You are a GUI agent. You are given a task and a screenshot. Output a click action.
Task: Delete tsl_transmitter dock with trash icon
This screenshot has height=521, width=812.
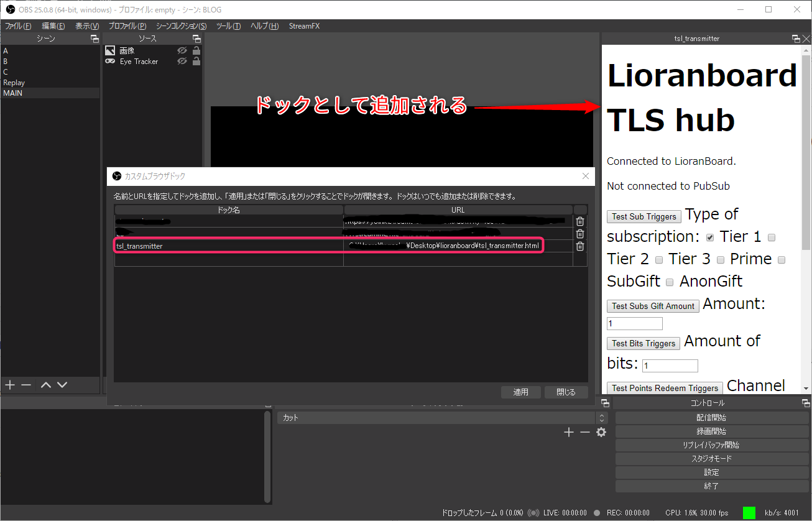tap(580, 246)
